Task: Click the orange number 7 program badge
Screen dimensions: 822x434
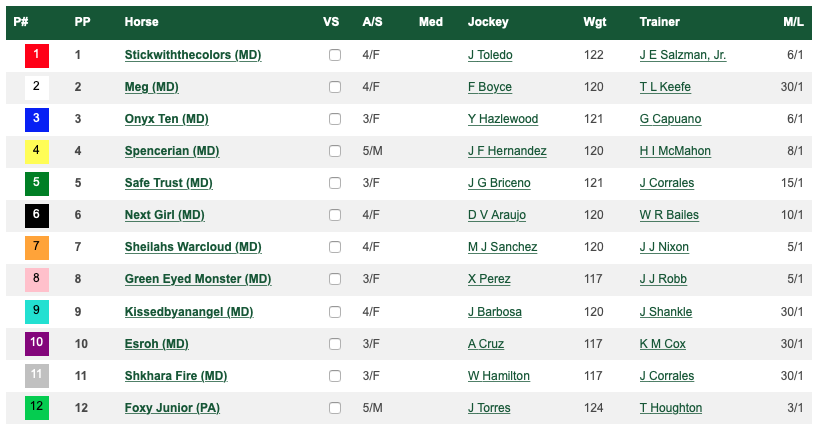Action: (36, 247)
